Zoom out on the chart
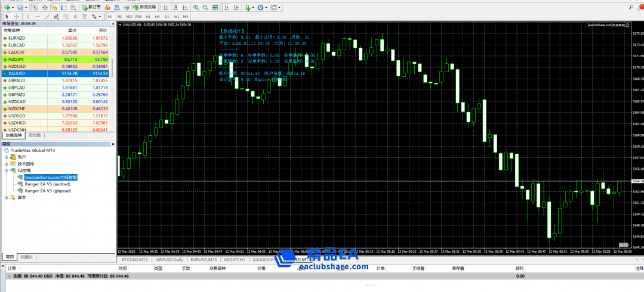Image resolution: width=644 pixels, height=292 pixels. pyautogui.click(x=205, y=7)
